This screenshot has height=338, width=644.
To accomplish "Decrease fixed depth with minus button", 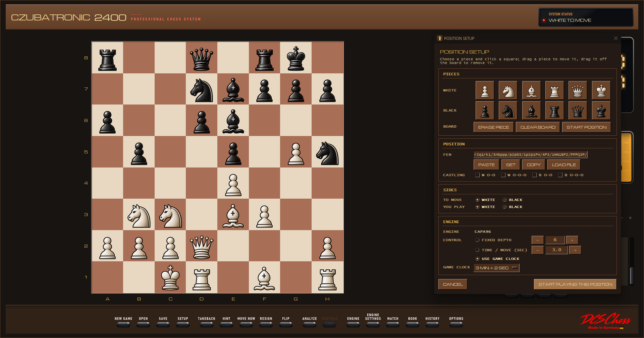I will pyautogui.click(x=538, y=240).
